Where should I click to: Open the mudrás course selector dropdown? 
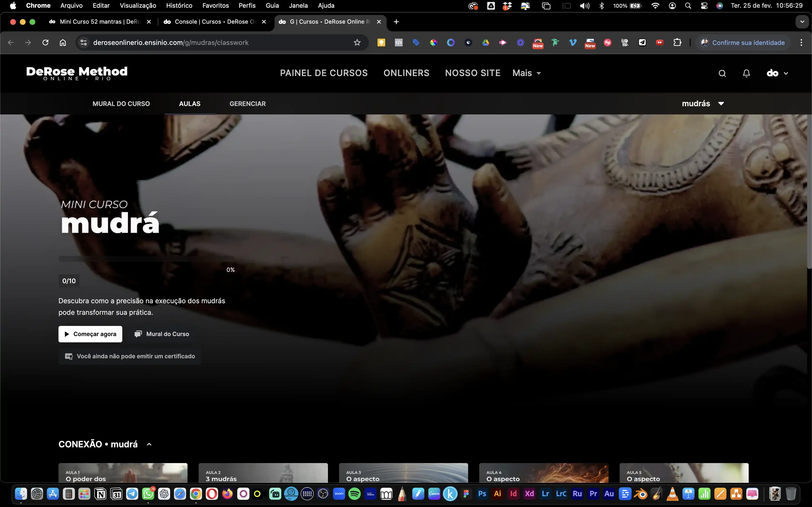tap(703, 104)
